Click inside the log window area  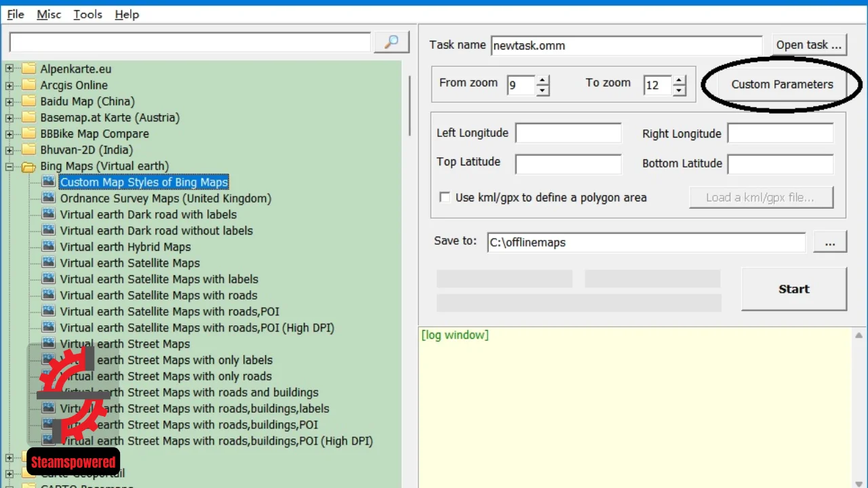(x=634, y=407)
